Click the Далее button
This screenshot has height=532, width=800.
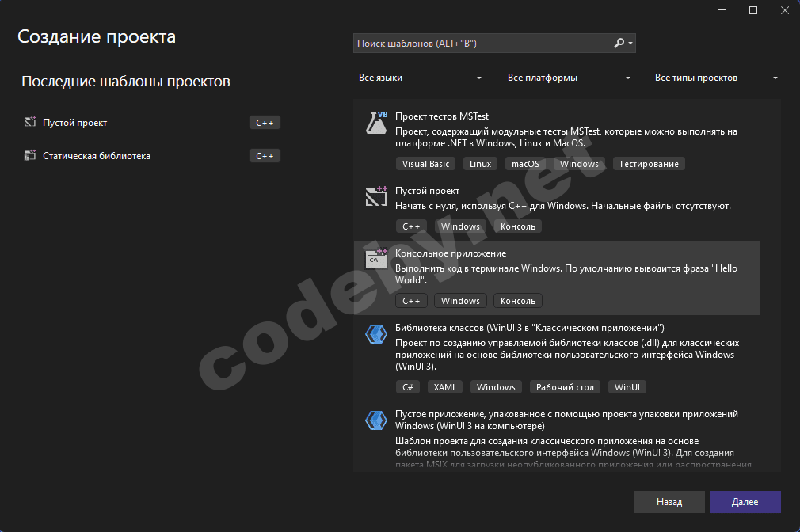pos(745,501)
